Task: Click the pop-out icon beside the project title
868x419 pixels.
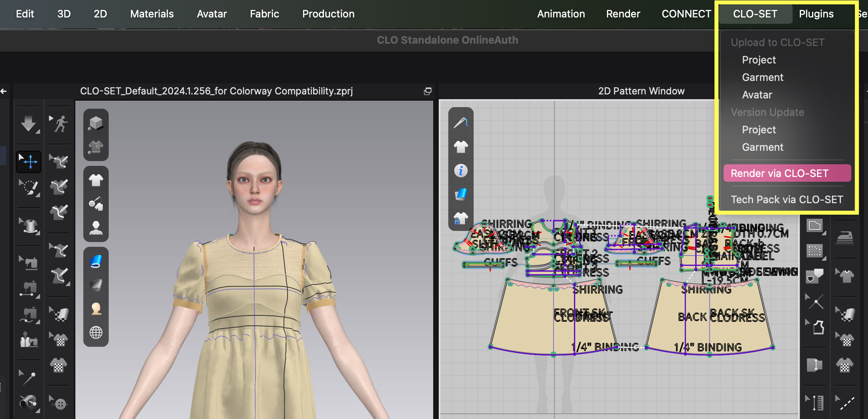Action: point(427,91)
